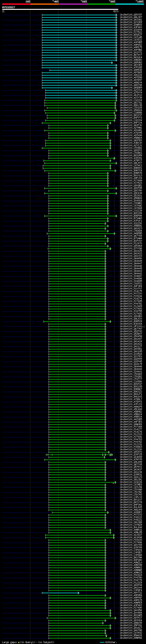Image resolution: width=146 pixels, height=644 pixels.
Task: Click the green alignment bar for UniRef100_C1K004
Action: pos(81,100)
